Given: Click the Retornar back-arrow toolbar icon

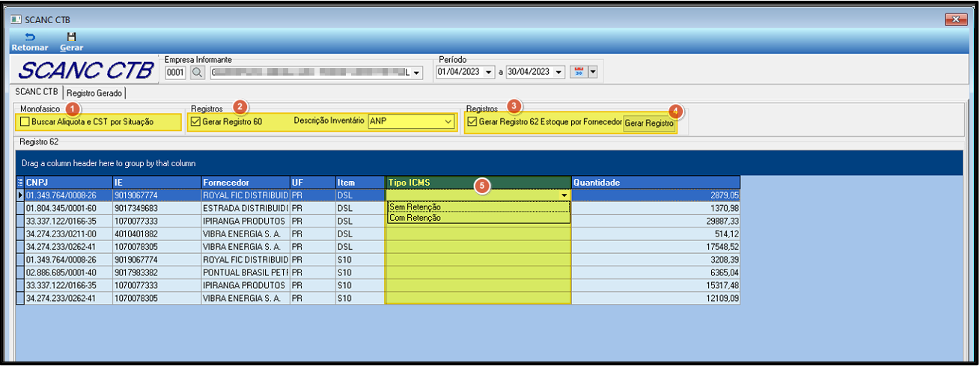Looking at the screenshot, I should 30,37.
